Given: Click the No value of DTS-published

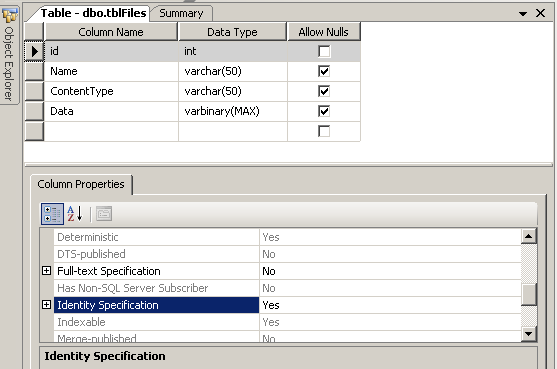Looking at the screenshot, I should coord(390,254).
